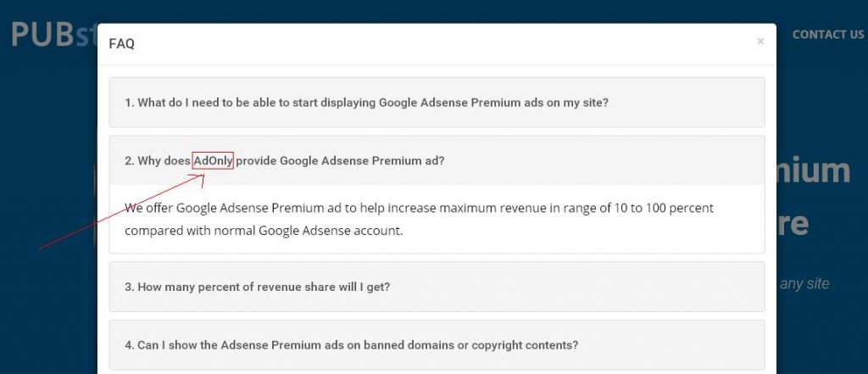Click the partial 're' headline behind dialog
The height and width of the screenshot is (374, 868).
(792, 224)
